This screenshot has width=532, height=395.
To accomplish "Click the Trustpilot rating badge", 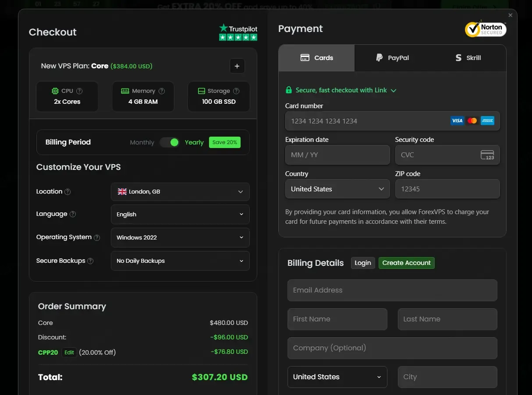I will (x=238, y=32).
